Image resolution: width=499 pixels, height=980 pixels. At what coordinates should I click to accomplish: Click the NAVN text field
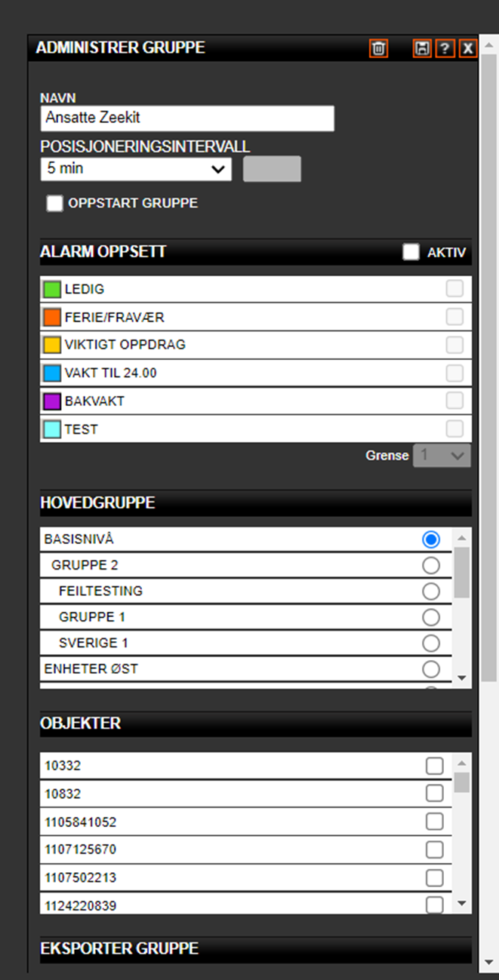187,118
